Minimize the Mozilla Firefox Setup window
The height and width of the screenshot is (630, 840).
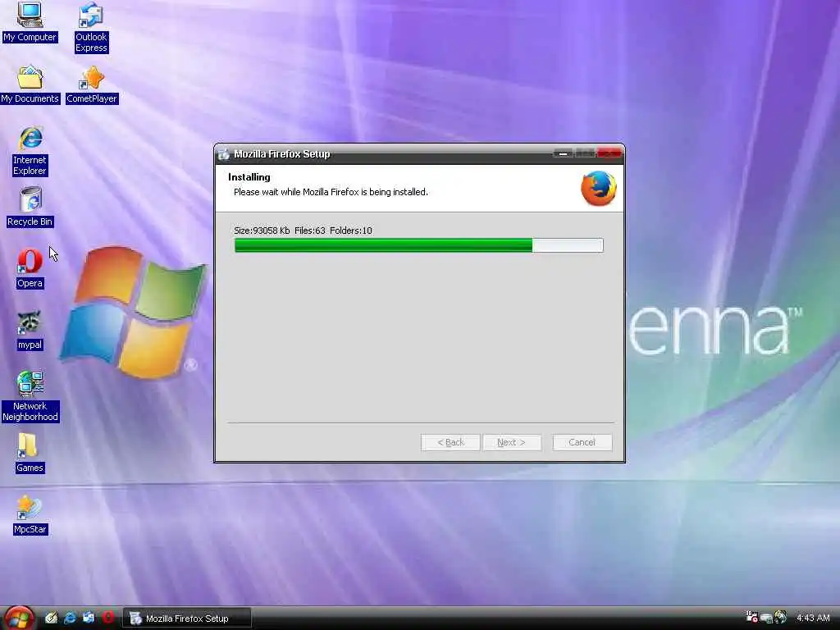coord(563,153)
